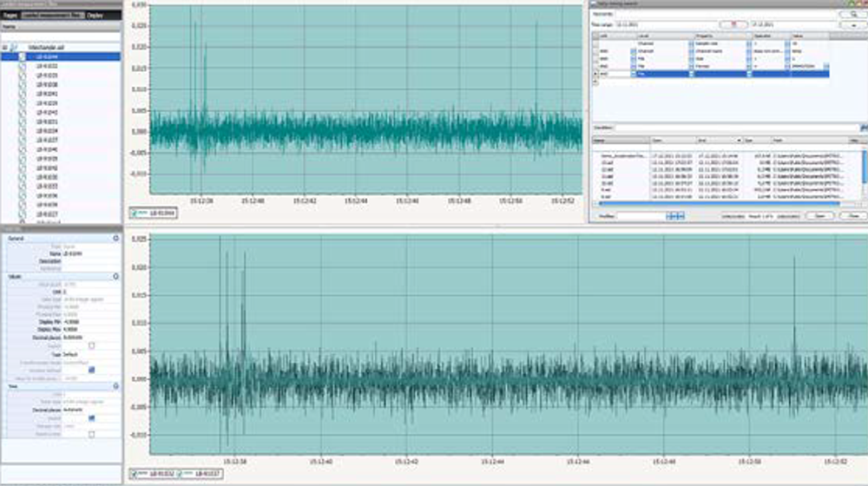Viewport: 868px width, 486px height.
Task: Sort results by the Name column header
Action: [621, 141]
